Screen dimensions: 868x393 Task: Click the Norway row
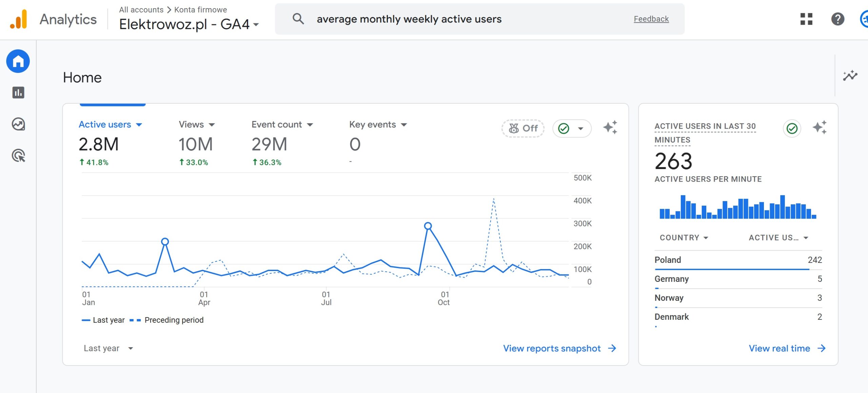point(738,298)
